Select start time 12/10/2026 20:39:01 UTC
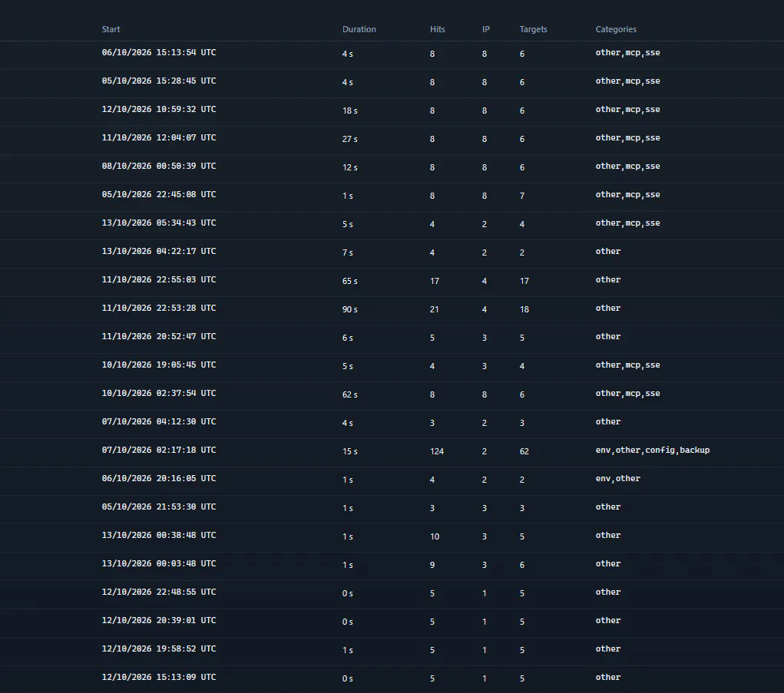Viewport: 784px width, 693px height. [159, 621]
